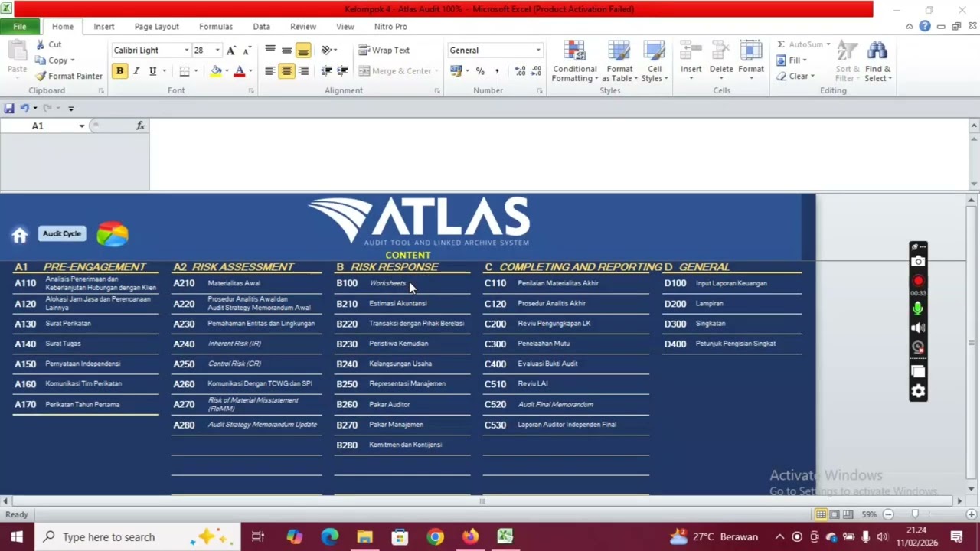The image size is (980, 551).
Task: Expand the borders dropdown arrow
Action: (195, 70)
